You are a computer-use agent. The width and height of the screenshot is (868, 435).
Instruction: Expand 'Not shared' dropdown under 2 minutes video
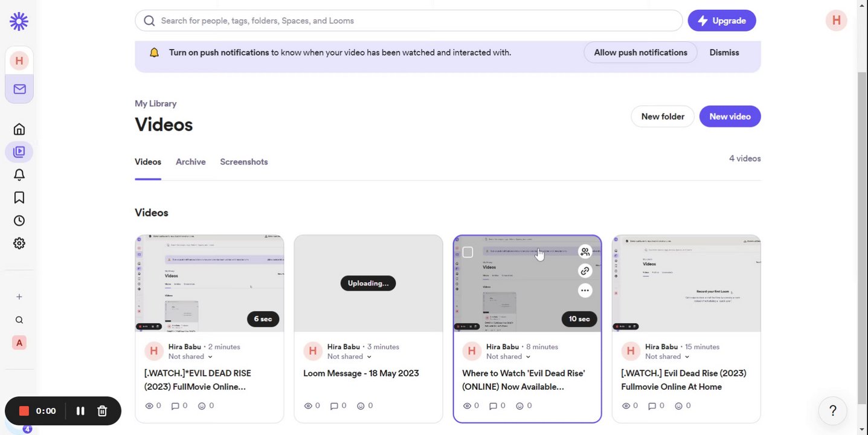[190, 356]
